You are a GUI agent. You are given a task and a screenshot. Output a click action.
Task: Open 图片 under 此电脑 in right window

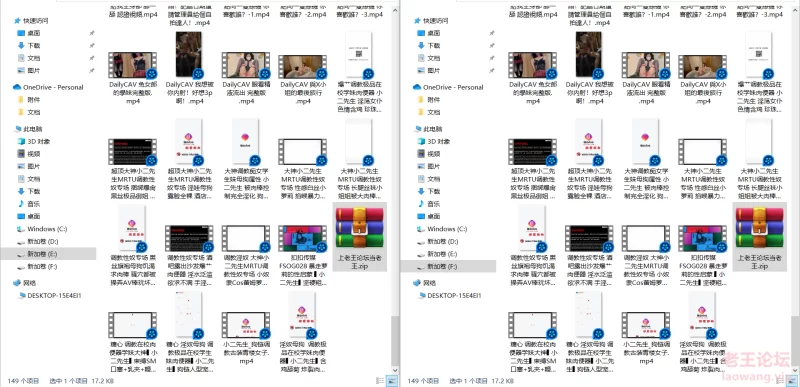point(429,166)
